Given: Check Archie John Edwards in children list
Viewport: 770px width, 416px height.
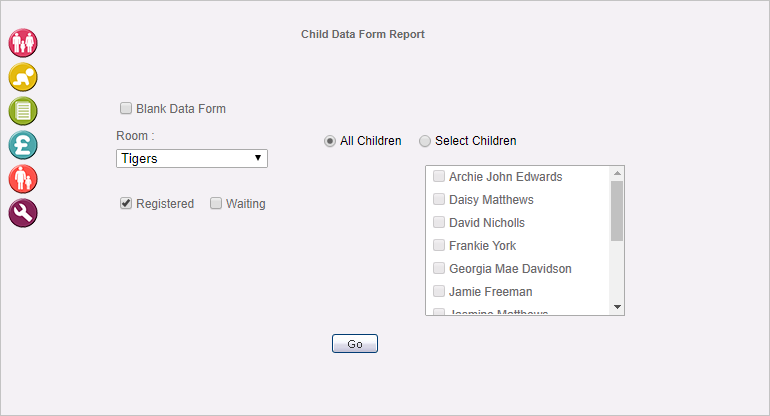Looking at the screenshot, I should (x=439, y=176).
